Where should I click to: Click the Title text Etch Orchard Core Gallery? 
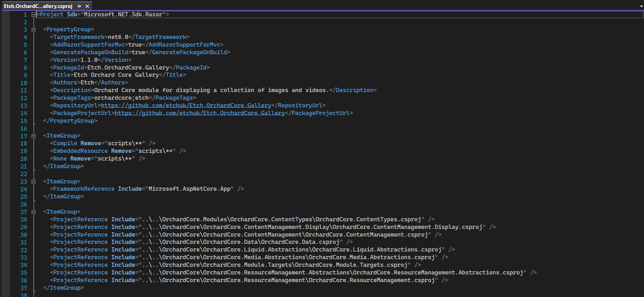pos(116,75)
